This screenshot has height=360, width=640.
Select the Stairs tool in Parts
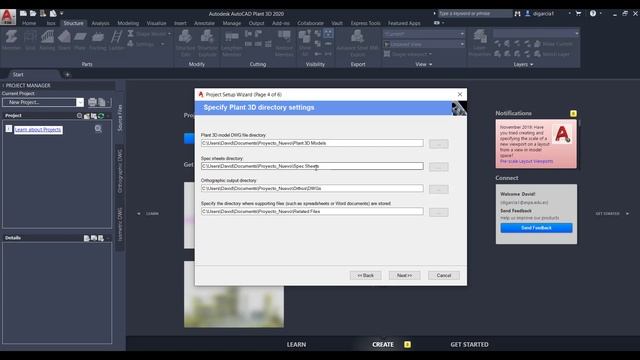(x=64, y=40)
